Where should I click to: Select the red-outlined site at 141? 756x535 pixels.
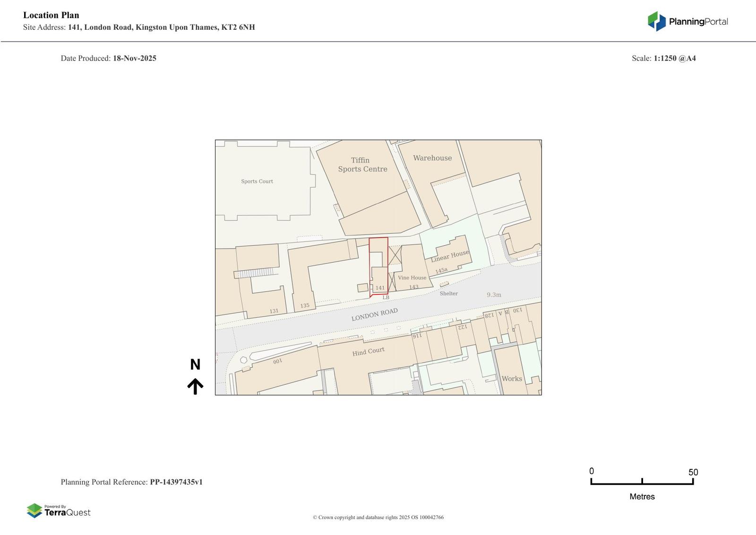tap(378, 267)
